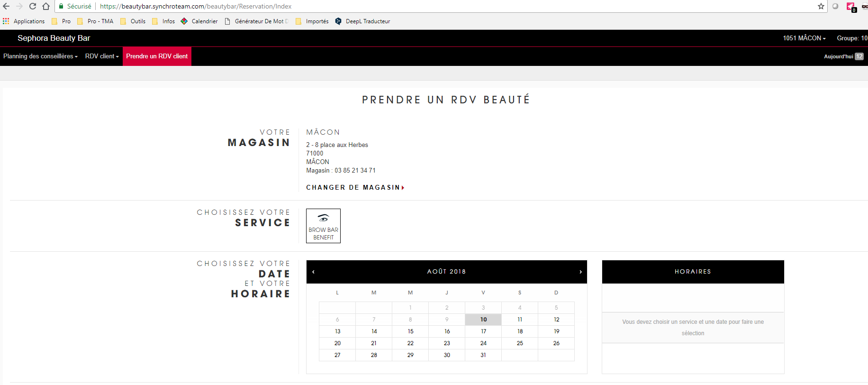Click the browser reload page icon

tap(33, 6)
